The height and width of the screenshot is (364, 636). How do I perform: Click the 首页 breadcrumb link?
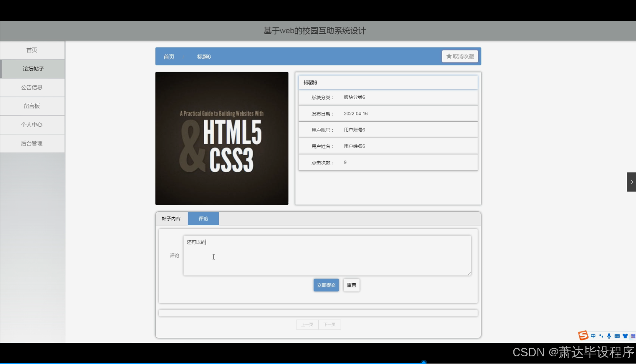coord(169,57)
